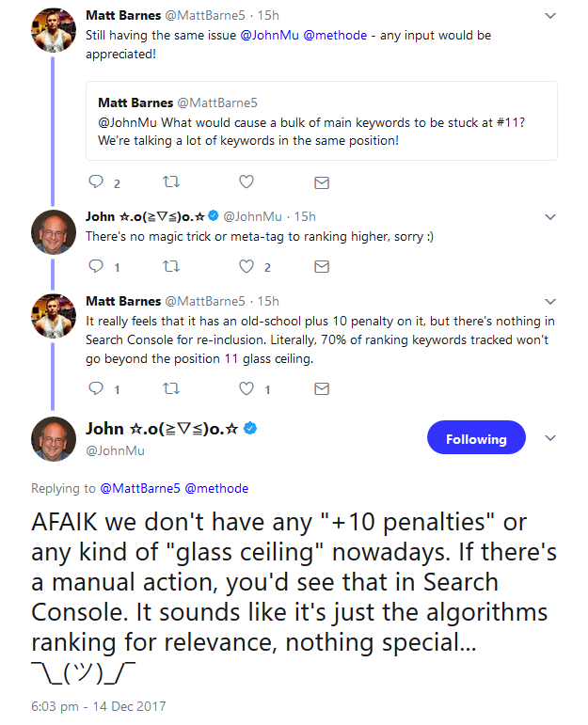Open more options on first tweet
The image size is (588, 725).
click(550, 16)
